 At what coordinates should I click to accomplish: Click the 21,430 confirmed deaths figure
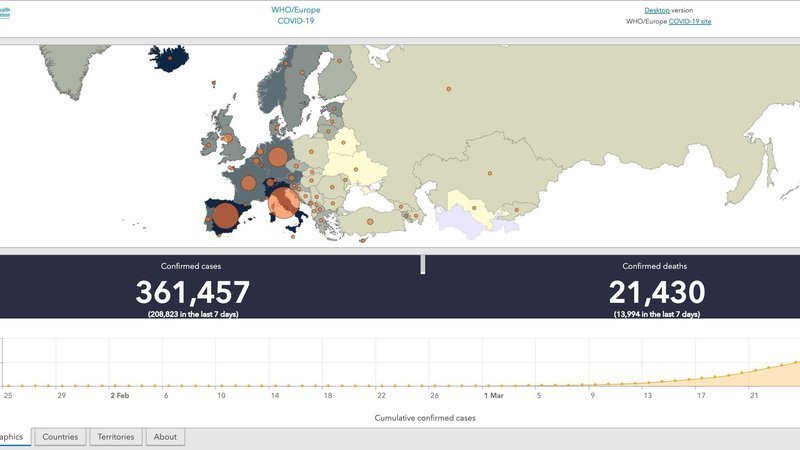point(656,292)
